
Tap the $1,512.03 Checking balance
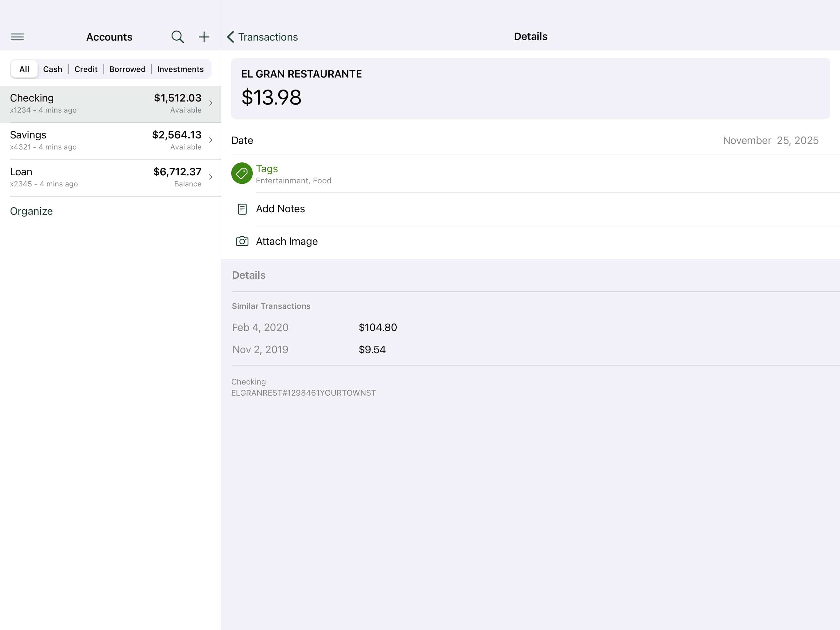pos(178,98)
